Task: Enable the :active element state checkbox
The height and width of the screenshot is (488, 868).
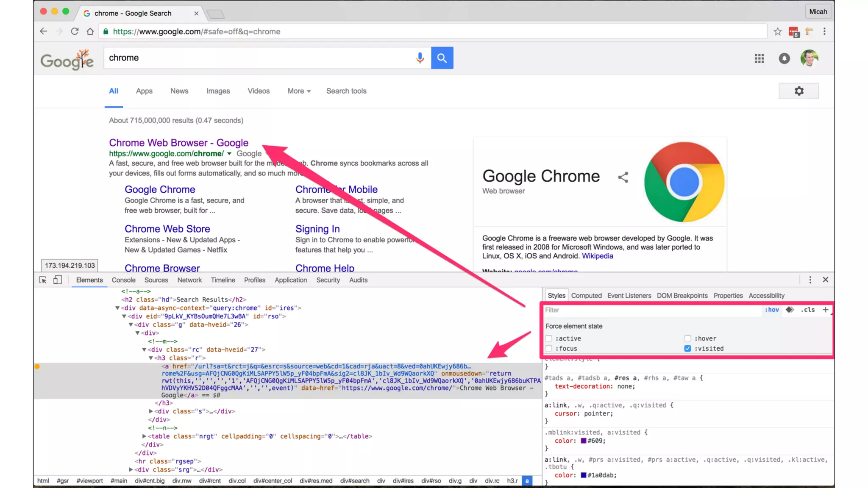Action: [549, 338]
